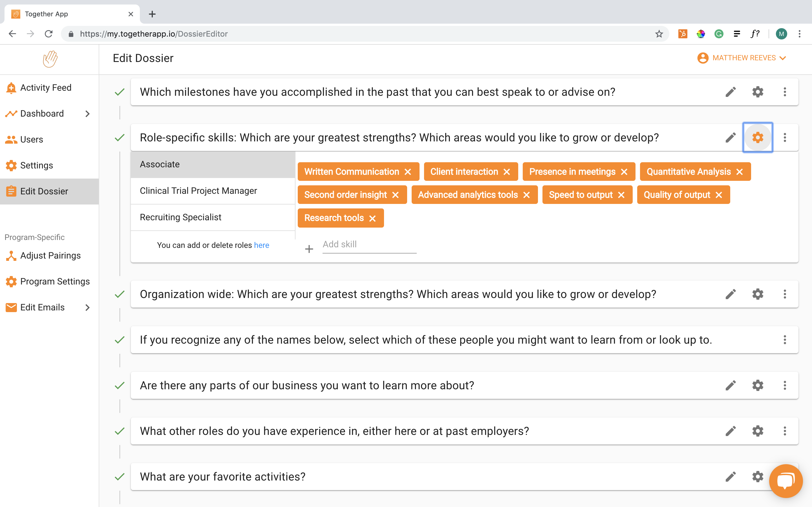Expand the Edit Emails submenu arrow
This screenshot has height=507, width=812.
pos(88,307)
